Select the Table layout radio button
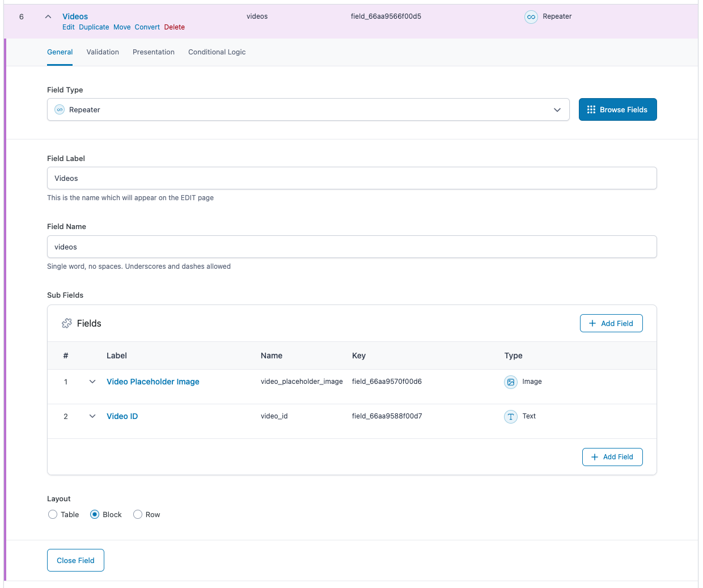This screenshot has width=703, height=588. point(53,514)
